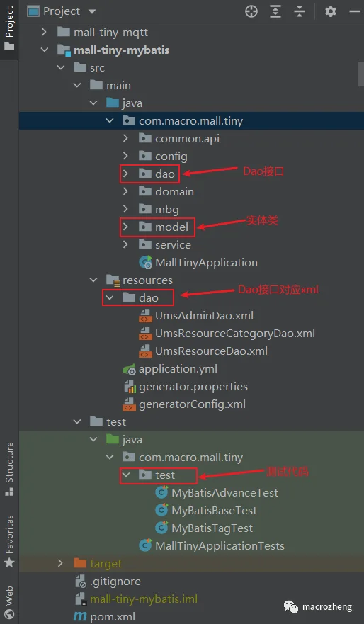Open the Project panel settings gear

click(331, 11)
